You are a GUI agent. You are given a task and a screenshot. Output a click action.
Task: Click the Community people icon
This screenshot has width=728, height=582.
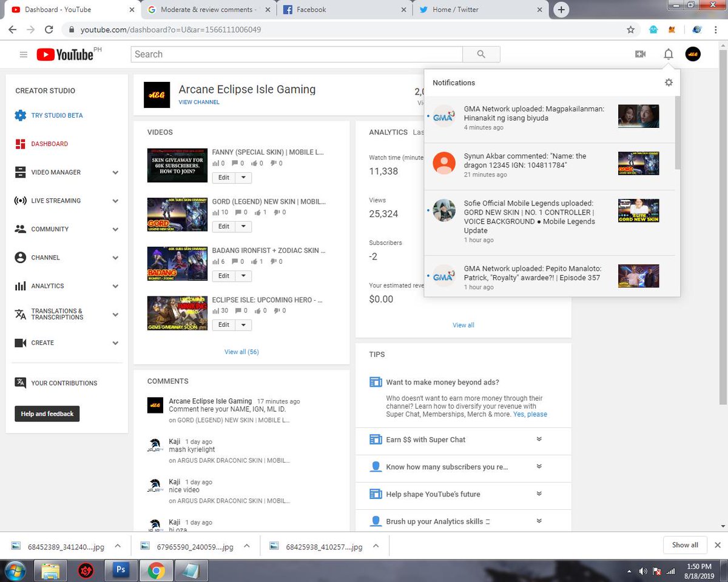(x=21, y=229)
